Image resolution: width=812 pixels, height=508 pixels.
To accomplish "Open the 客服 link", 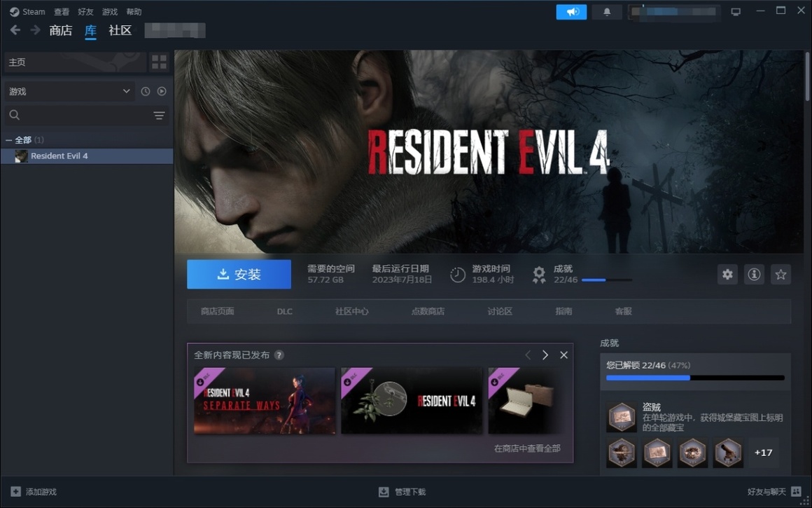I will tap(624, 311).
